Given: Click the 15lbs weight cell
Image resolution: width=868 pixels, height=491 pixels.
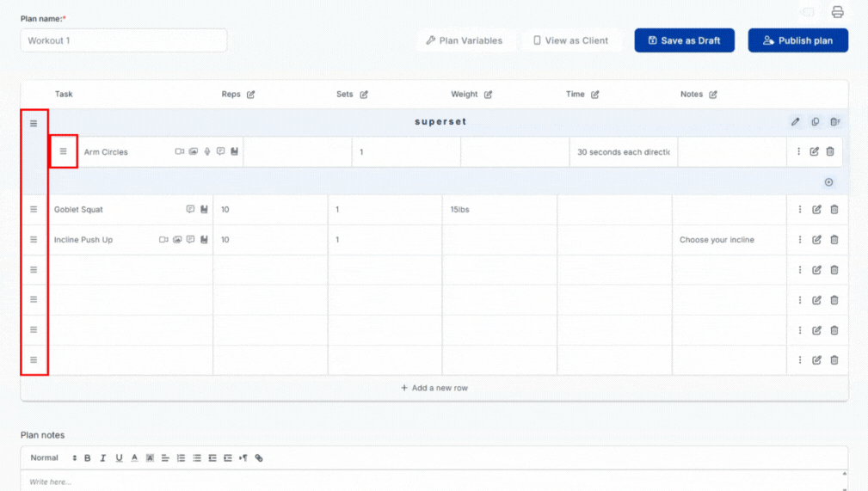Looking at the screenshot, I should [x=499, y=209].
